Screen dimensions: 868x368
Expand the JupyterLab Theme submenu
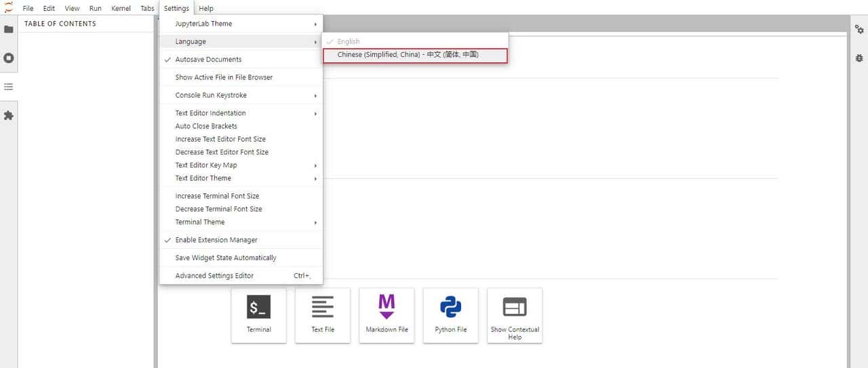pyautogui.click(x=241, y=24)
